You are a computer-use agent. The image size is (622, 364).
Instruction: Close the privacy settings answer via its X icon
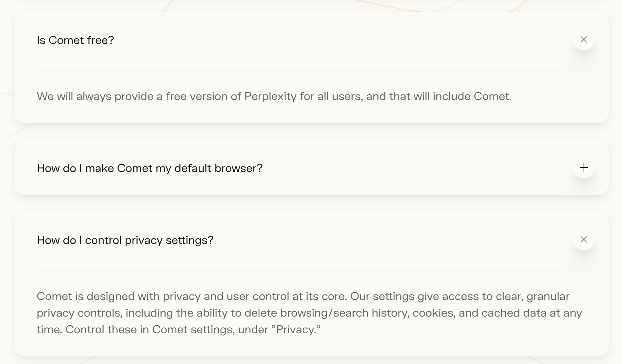[584, 239]
